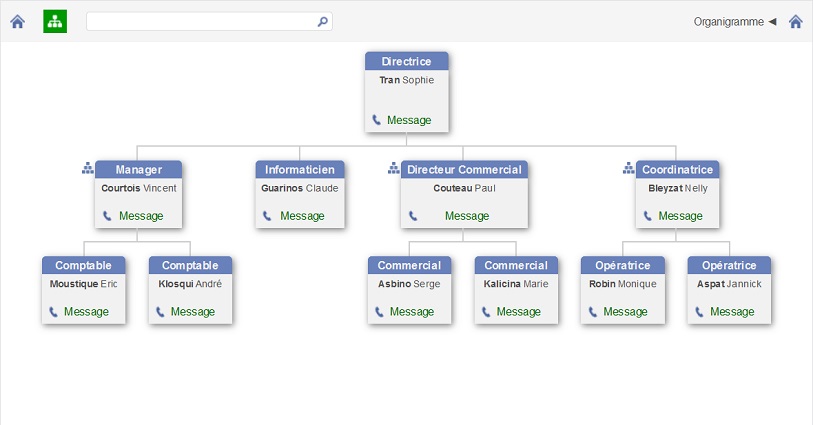
Task: Click the name Kalicina Marie
Action: [516, 284]
